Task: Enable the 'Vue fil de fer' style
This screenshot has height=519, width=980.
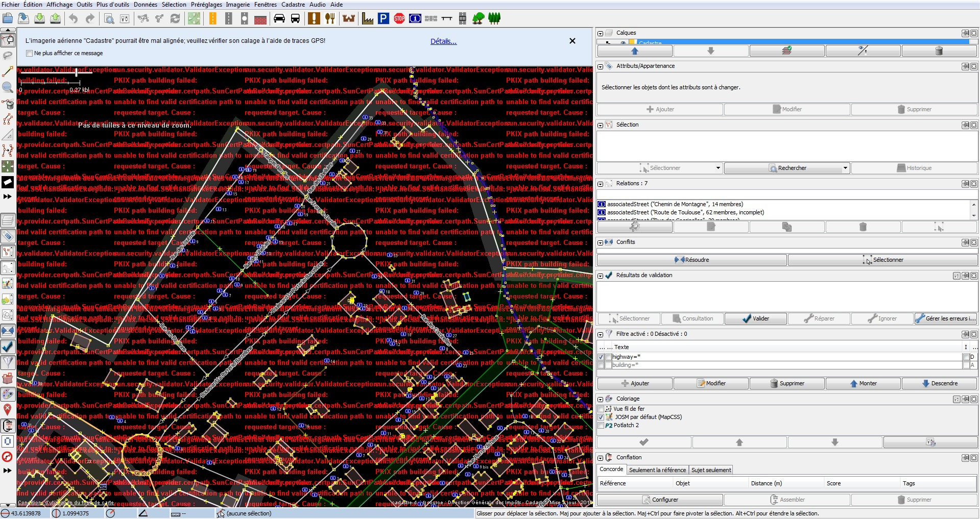Action: coord(601,409)
